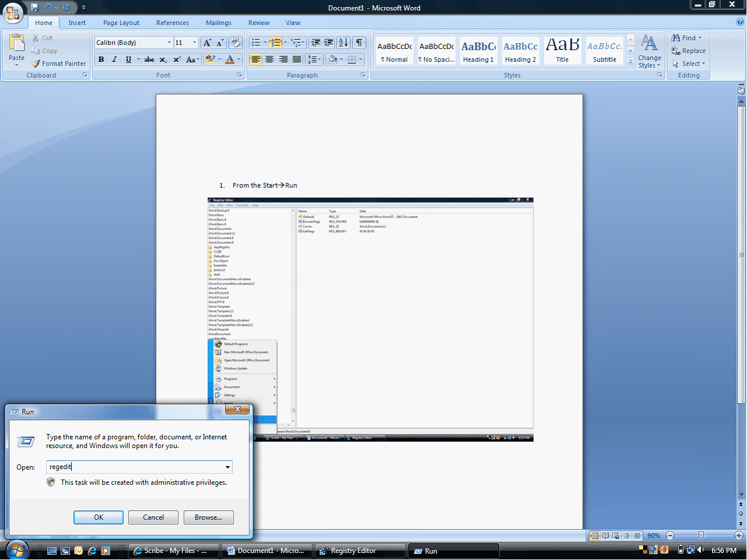Toggle italic formatting
Image resolution: width=747 pixels, height=560 pixels.
[x=114, y=60]
